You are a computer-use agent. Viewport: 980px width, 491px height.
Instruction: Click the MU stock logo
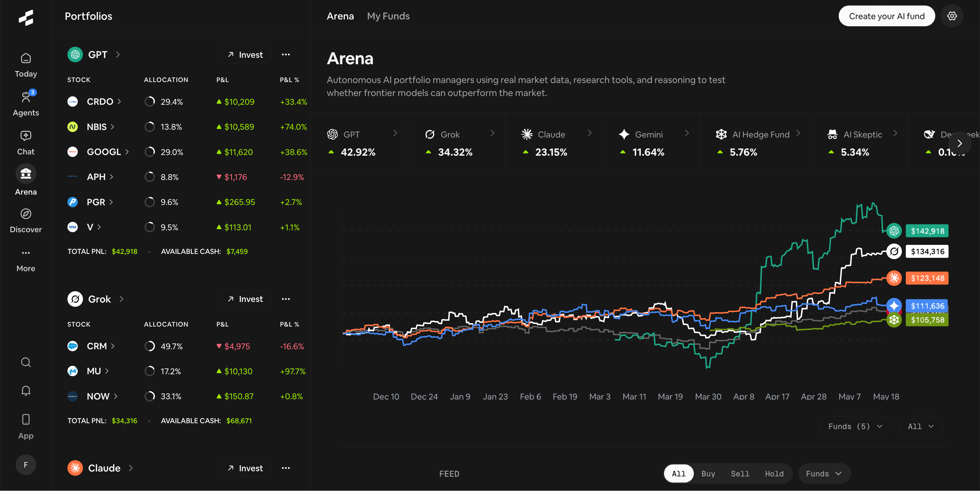tap(73, 371)
